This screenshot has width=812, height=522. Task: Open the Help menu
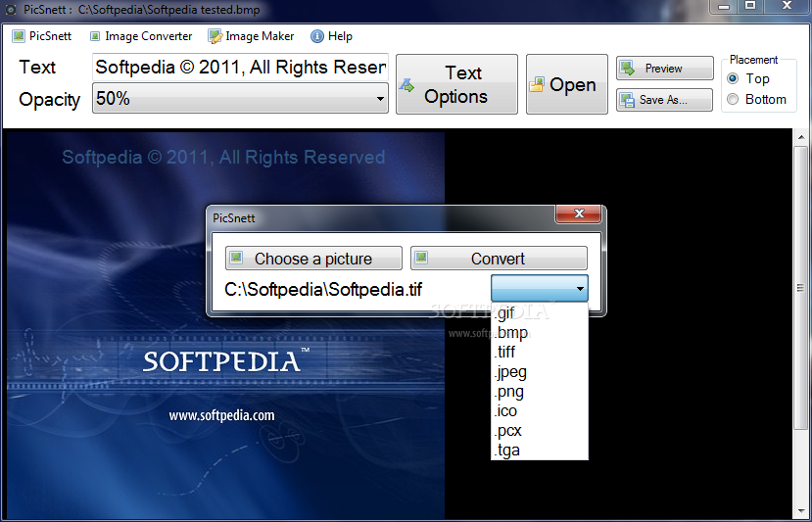click(331, 36)
